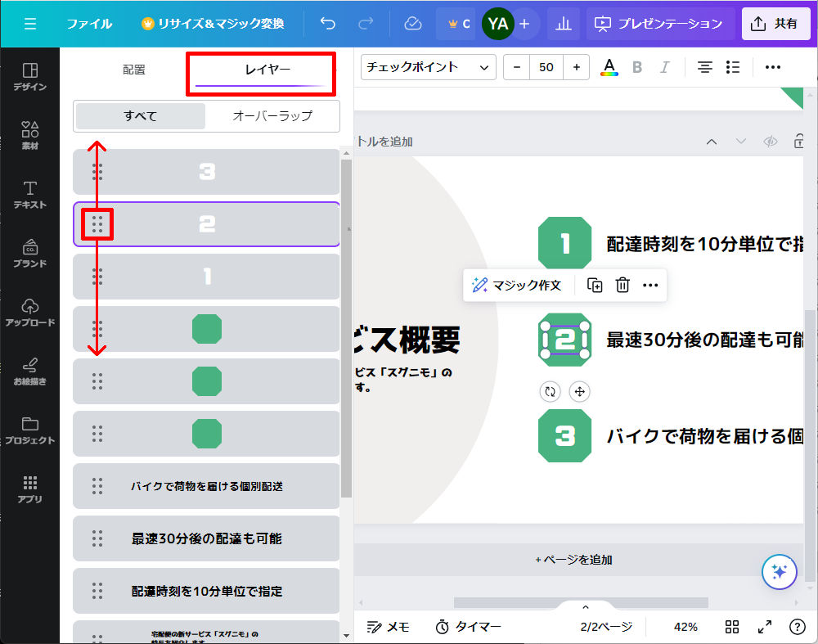Screen dimensions: 818x644
Task: Toggle italic formatting
Action: (664, 67)
